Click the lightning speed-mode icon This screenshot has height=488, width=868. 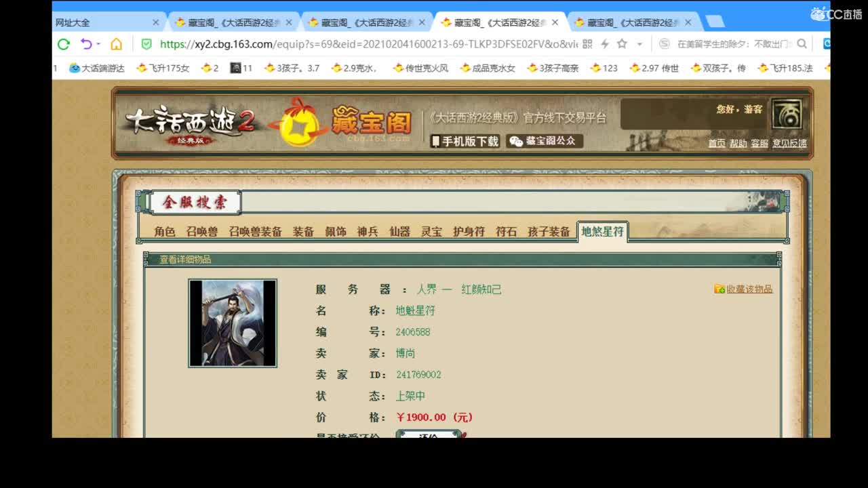tap(604, 44)
